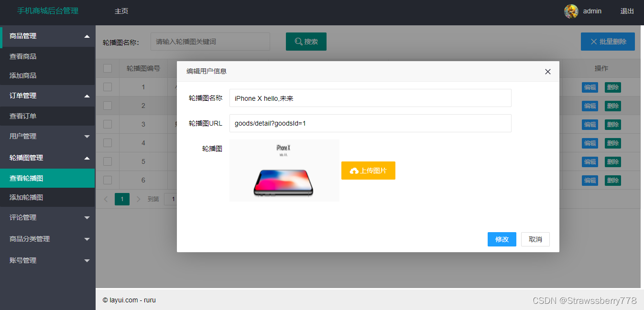The height and width of the screenshot is (310, 644).
Task: Confirm with the 修改 button
Action: click(502, 239)
